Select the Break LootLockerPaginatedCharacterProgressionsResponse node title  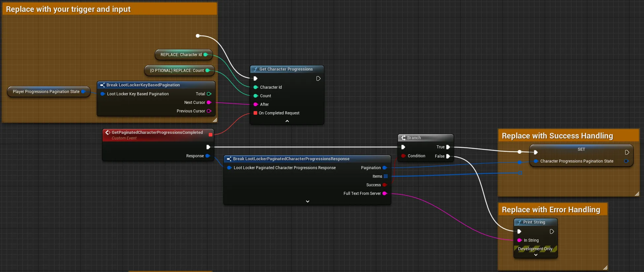point(291,159)
